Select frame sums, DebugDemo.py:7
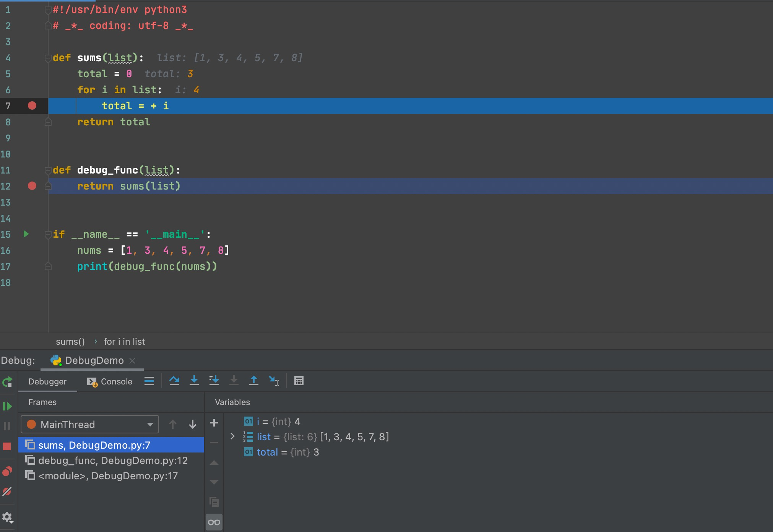773x532 pixels. pyautogui.click(x=111, y=445)
